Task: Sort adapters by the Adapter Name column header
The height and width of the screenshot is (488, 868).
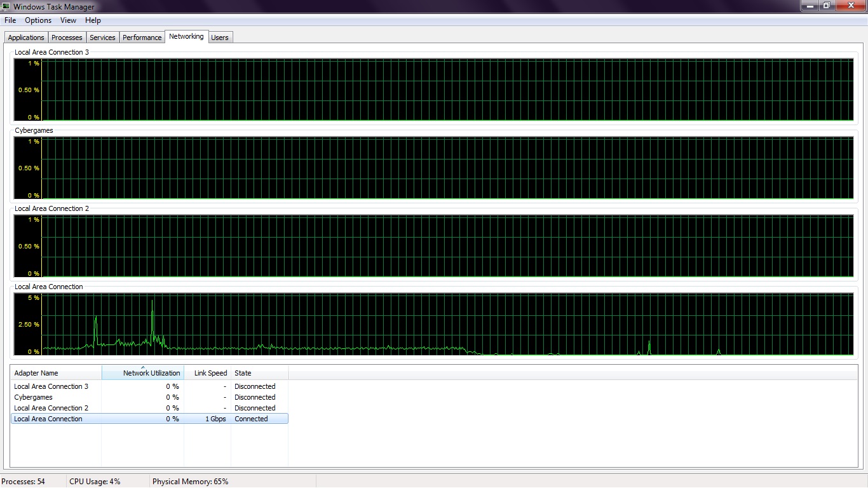Action: click(x=56, y=373)
